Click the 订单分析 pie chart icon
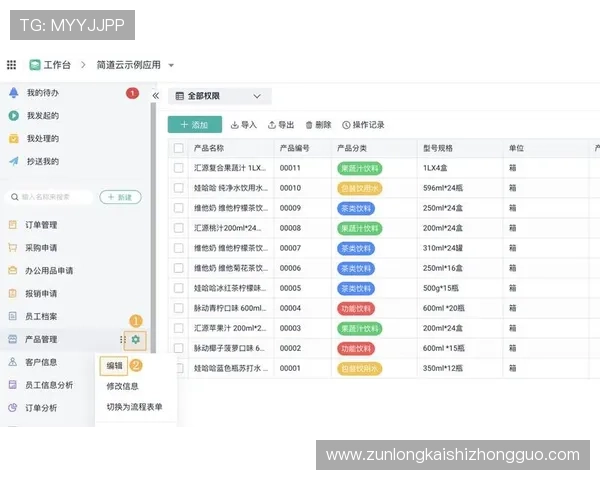600x480 pixels. point(13,408)
